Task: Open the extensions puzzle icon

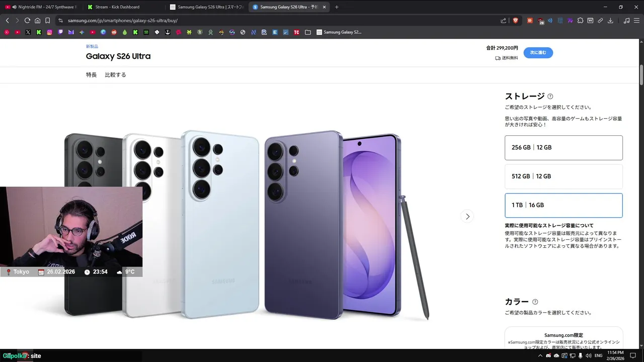Action: (580, 21)
